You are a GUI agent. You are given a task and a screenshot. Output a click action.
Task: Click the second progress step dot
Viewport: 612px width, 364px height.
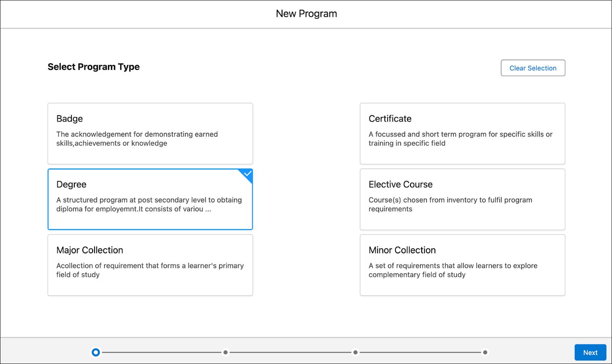click(226, 352)
